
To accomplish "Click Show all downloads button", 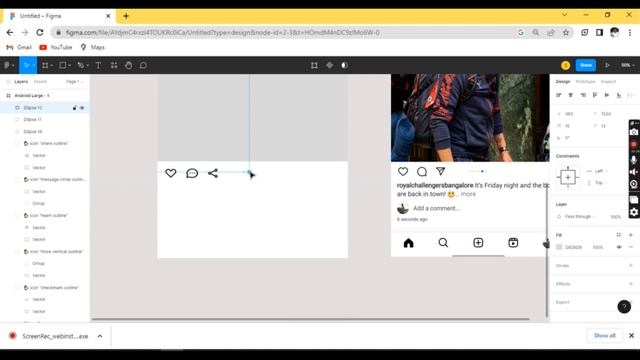I will 604,336.
